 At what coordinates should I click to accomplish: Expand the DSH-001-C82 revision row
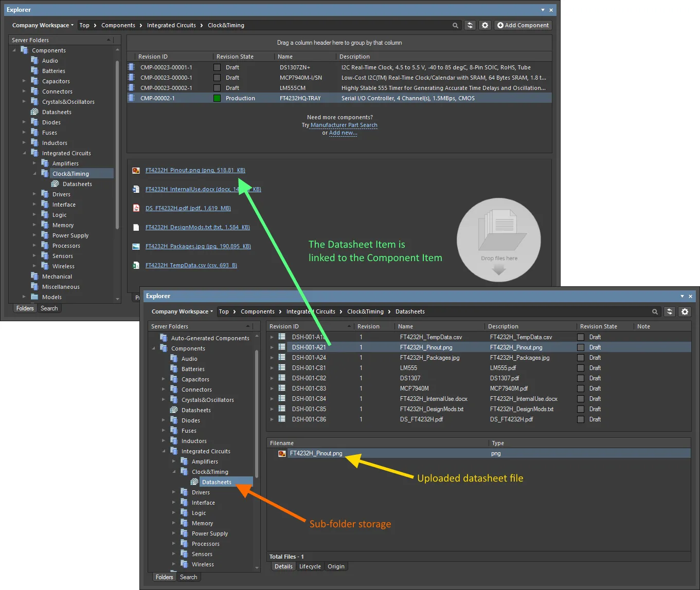pos(272,378)
